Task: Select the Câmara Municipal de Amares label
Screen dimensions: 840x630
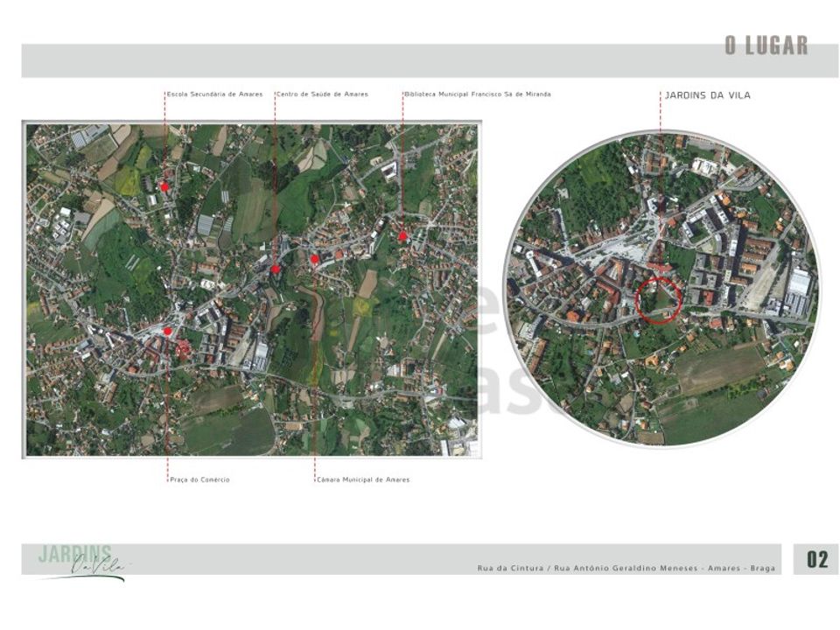Action: point(363,479)
